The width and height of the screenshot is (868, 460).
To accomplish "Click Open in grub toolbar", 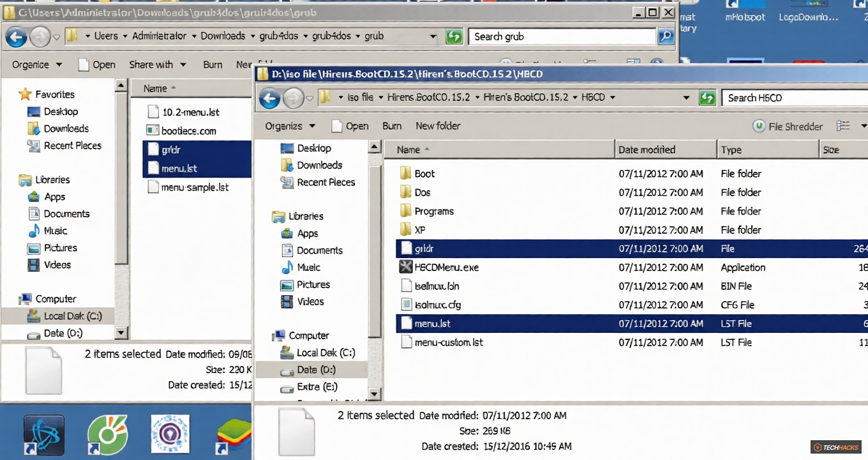I will 97,65.
